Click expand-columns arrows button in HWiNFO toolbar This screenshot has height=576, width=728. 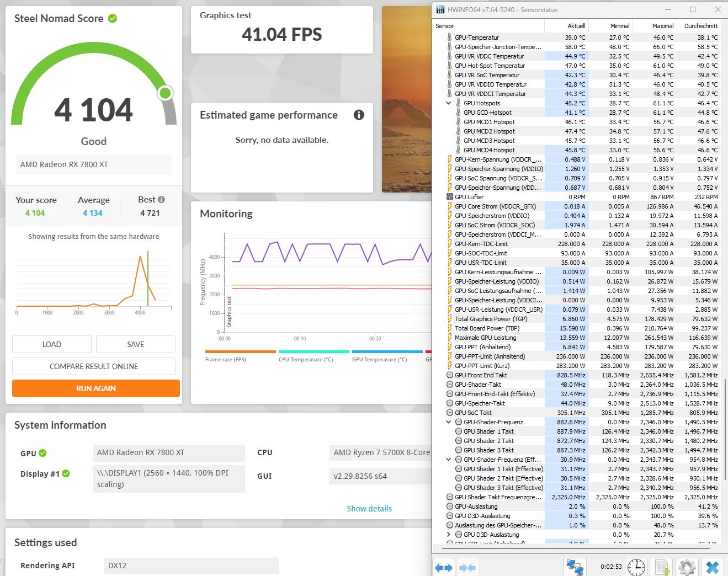[x=444, y=567]
